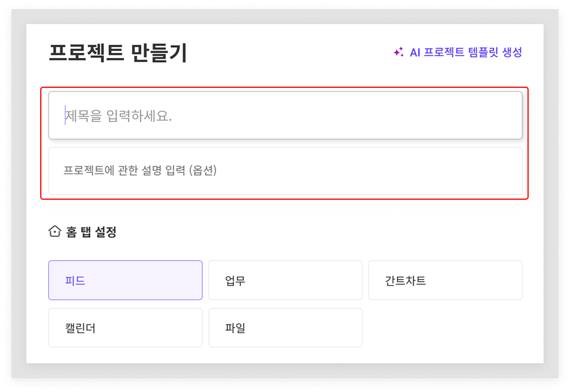Click the sparkle icon beside AI 프로젝트 템플릿 생성
The image size is (570, 392).
(399, 52)
